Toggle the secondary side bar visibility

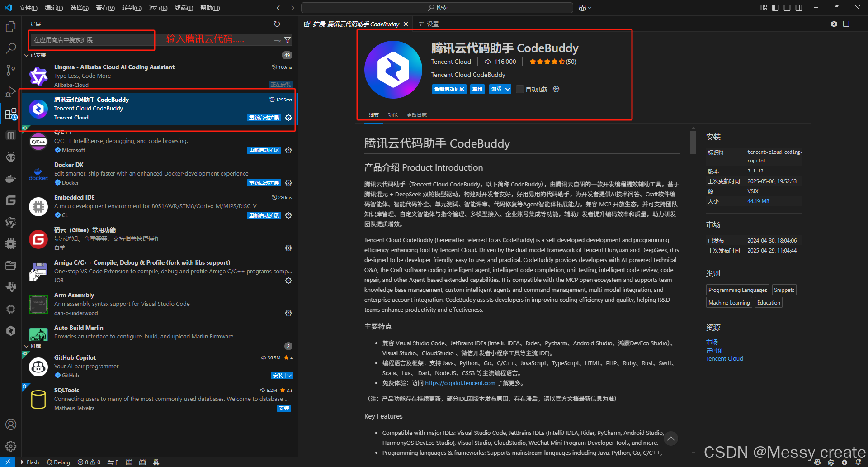coord(799,8)
